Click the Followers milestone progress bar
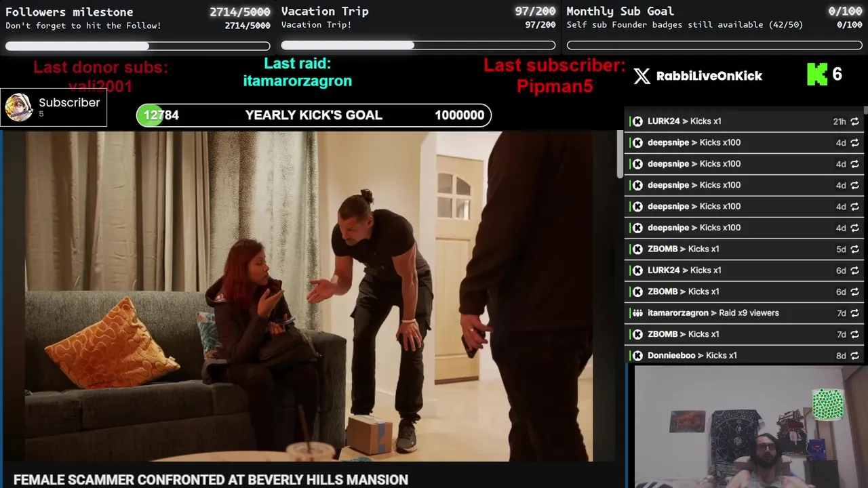Screen dimensions: 868x488 point(138,46)
